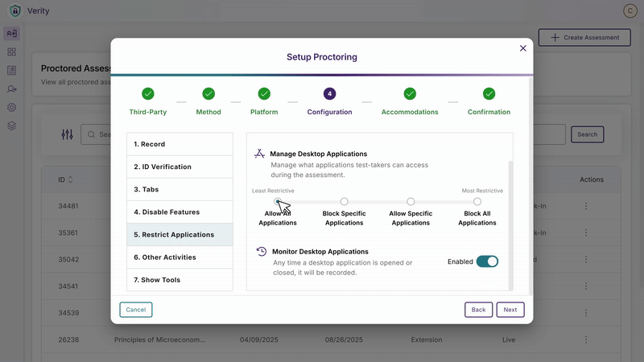Open the settings gear icon in sidebar

point(11,107)
